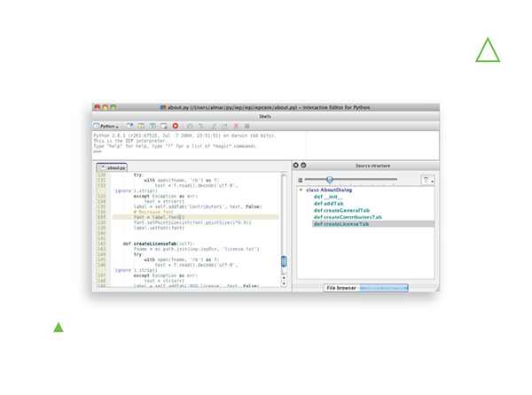532x395 pixels.
Task: Click the first green debug arrow icon
Action: pos(190,126)
